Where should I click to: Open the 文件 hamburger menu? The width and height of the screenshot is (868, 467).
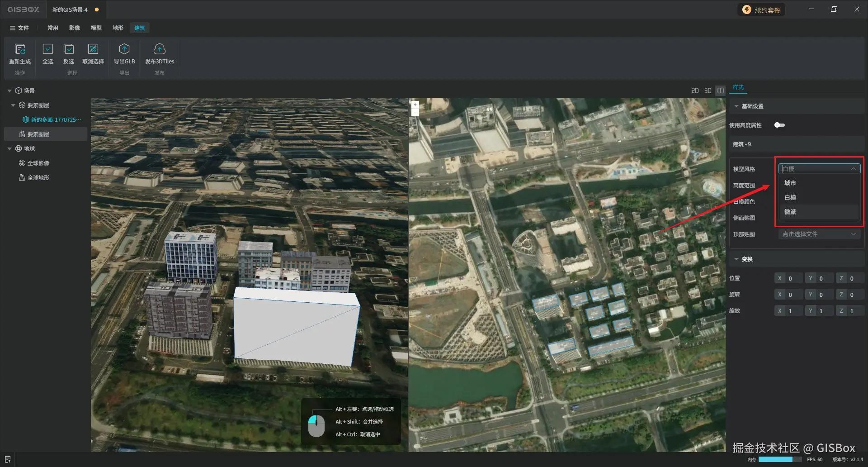click(x=19, y=28)
